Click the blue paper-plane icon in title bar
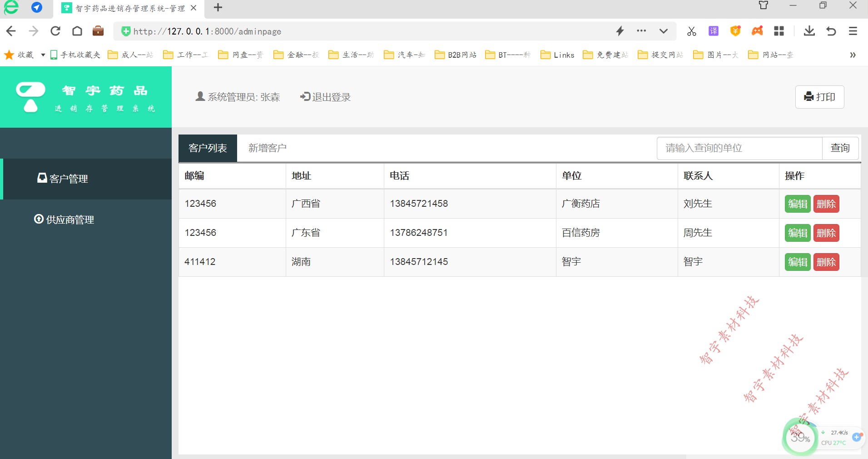The height and width of the screenshot is (459, 868). pos(37,7)
